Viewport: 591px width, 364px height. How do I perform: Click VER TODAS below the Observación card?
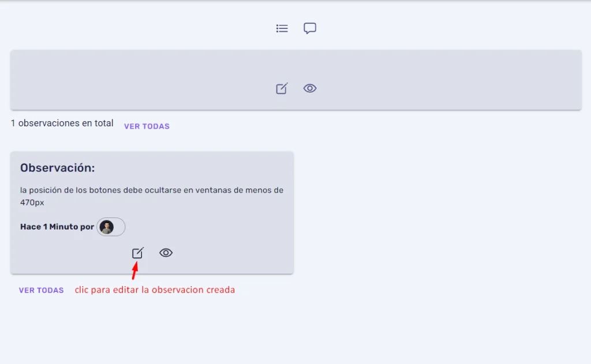click(x=42, y=290)
